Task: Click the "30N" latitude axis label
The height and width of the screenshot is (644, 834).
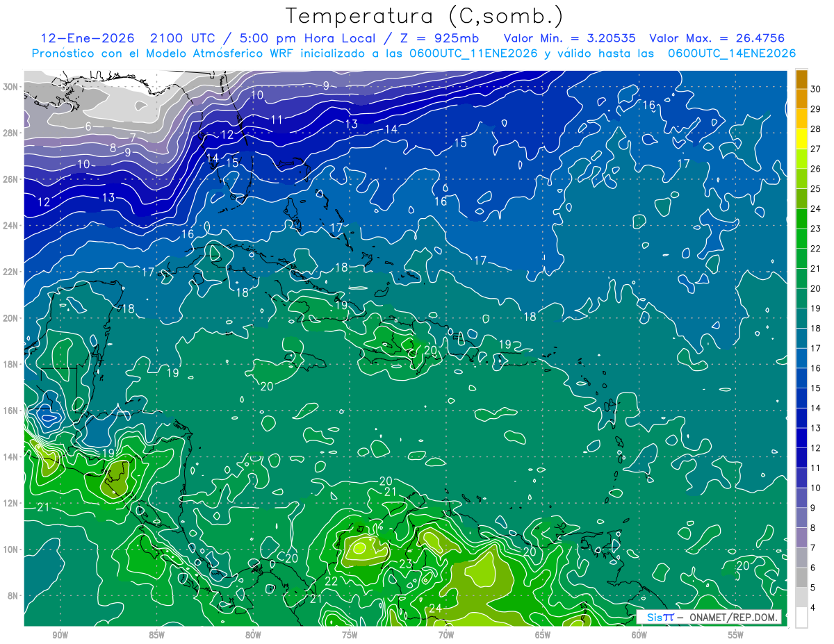Action: (12, 86)
